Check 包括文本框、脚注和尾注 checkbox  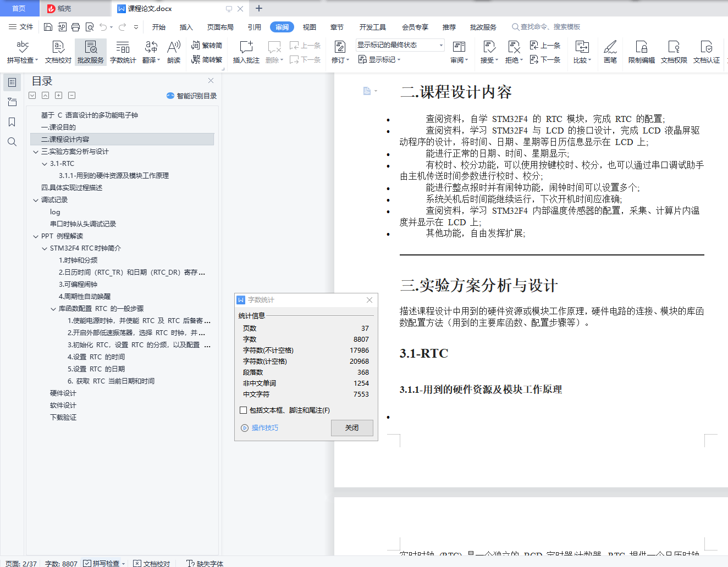[x=243, y=410]
